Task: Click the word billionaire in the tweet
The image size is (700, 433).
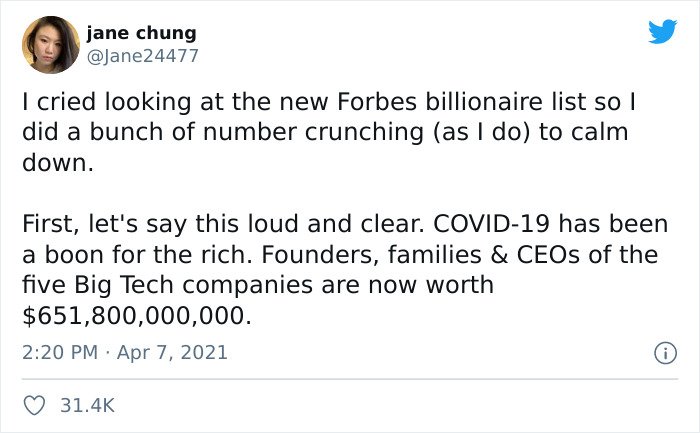Action: (484, 102)
